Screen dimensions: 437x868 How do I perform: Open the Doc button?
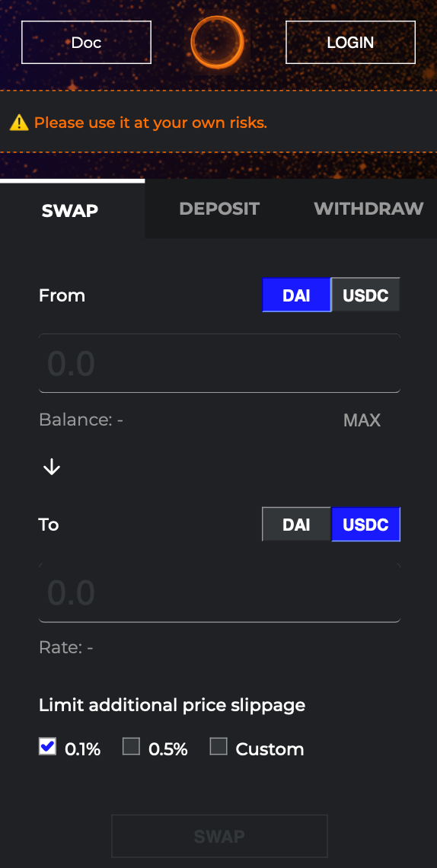86,43
